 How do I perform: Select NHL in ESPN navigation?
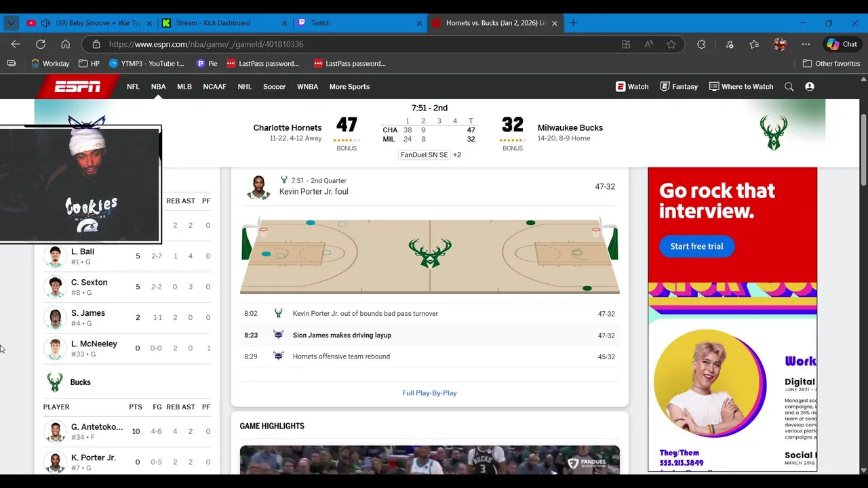(245, 87)
